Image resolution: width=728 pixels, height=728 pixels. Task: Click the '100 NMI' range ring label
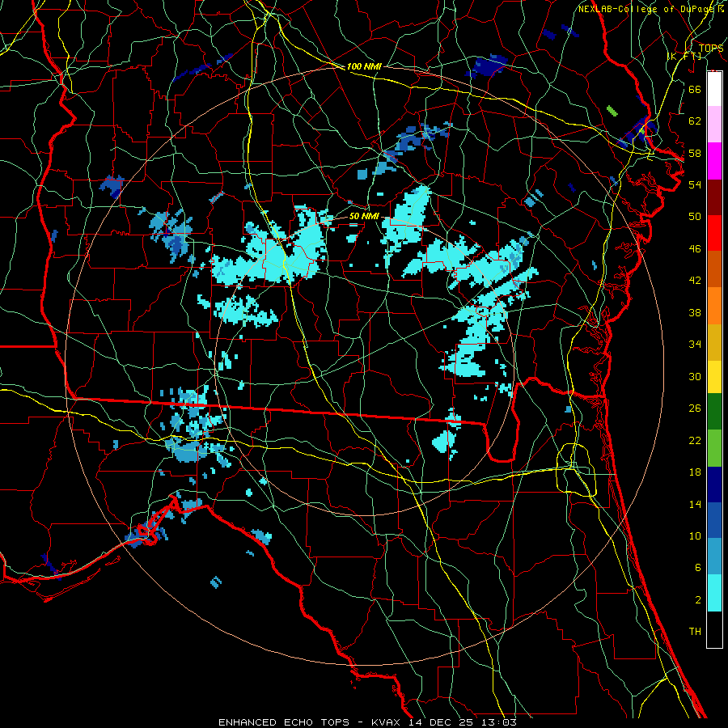point(364,67)
